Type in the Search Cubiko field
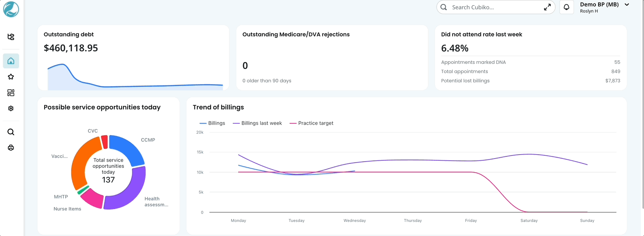This screenshot has width=644, height=236. [494, 7]
